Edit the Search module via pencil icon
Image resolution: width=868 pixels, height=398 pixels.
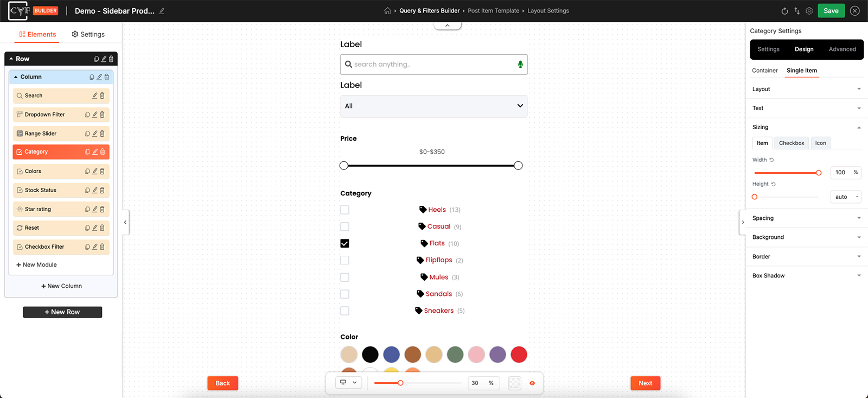click(95, 96)
